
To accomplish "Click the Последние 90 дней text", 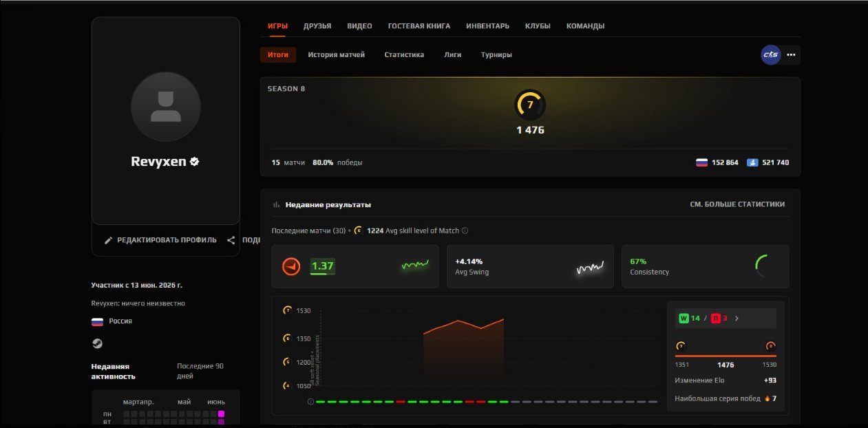I will pyautogui.click(x=200, y=371).
